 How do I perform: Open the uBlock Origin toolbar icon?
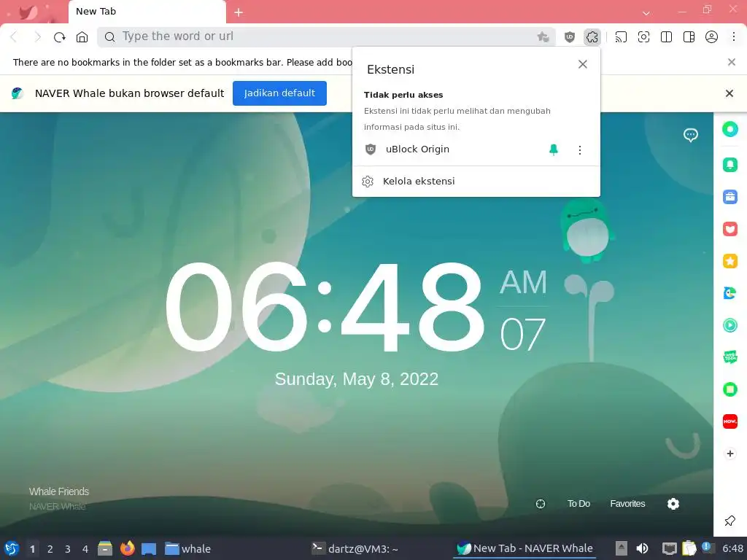[569, 37]
